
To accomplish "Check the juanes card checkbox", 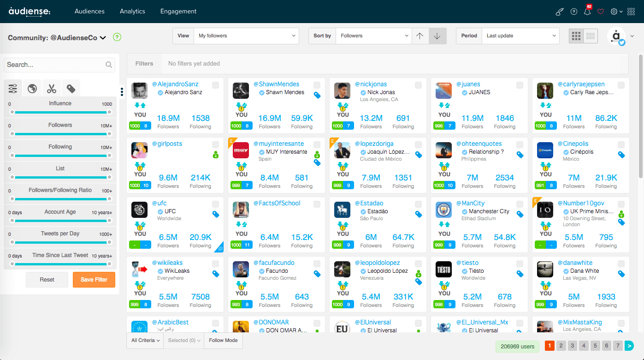I will [x=520, y=85].
